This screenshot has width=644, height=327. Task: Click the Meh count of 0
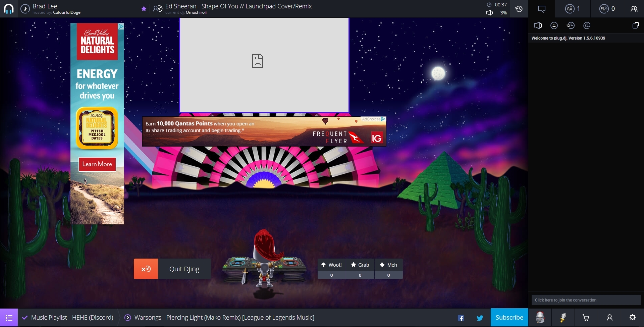[x=388, y=275]
